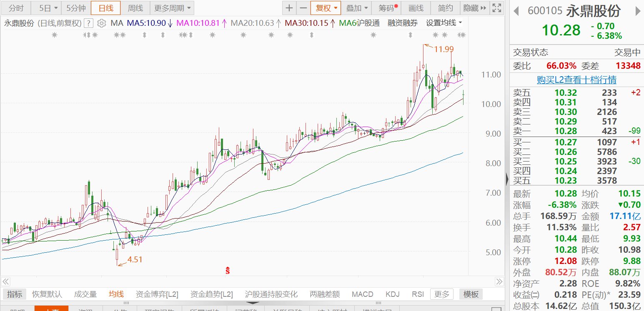Click the previous stock arrow beside 600105
The height and width of the screenshot is (311, 644).
pyautogui.click(x=516, y=11)
